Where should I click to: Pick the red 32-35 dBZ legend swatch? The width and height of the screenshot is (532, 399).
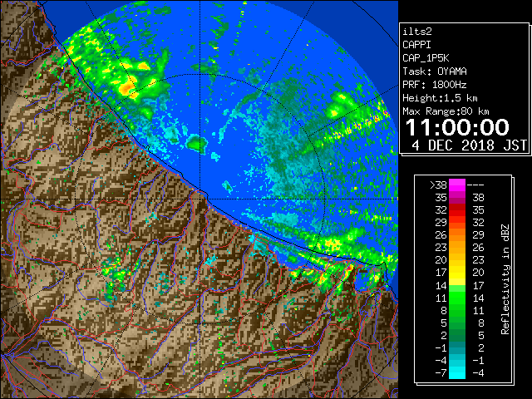pos(457,210)
